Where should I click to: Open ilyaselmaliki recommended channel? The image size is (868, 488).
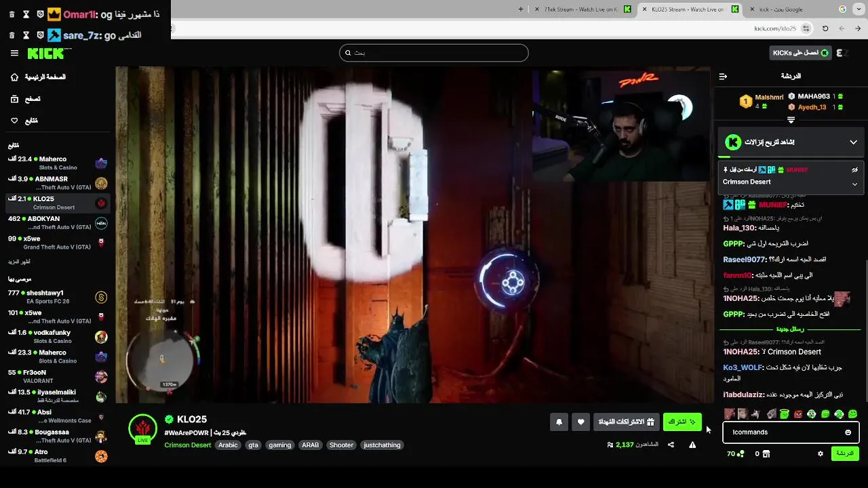click(58, 396)
